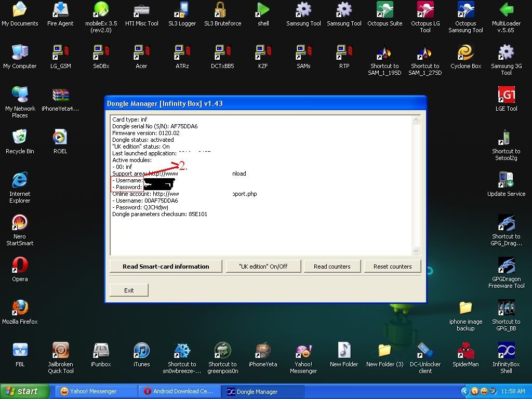Screen dimensions: 532x399
Task: Select the GPGDragon Freeware Tool icon
Action: click(x=506, y=273)
